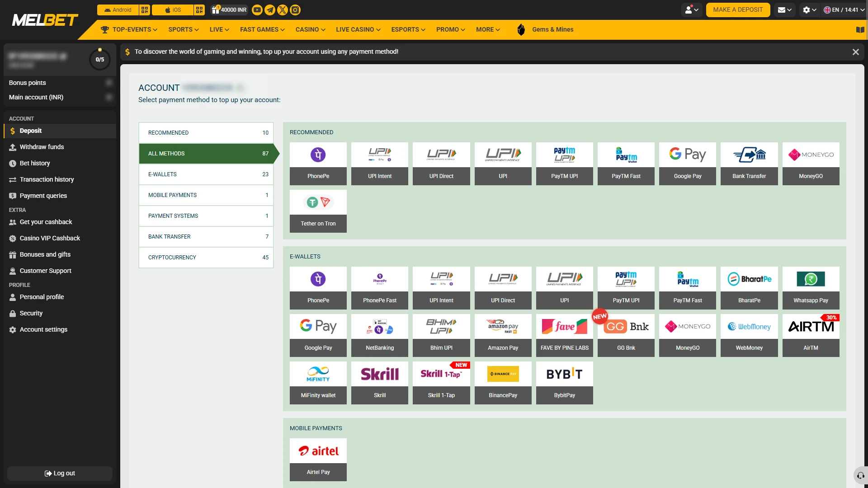Open the Instagram social icon
Screen dimensions: 868x488
(x=295, y=10)
